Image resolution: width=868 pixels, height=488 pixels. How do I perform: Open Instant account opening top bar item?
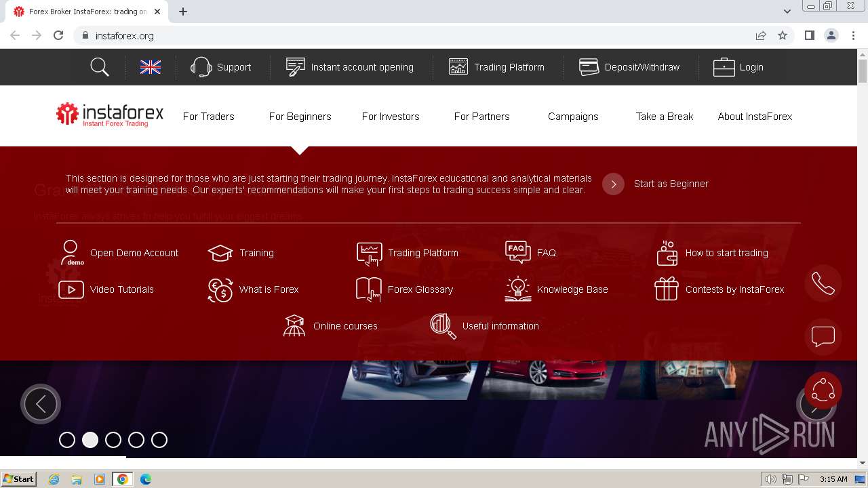click(349, 67)
